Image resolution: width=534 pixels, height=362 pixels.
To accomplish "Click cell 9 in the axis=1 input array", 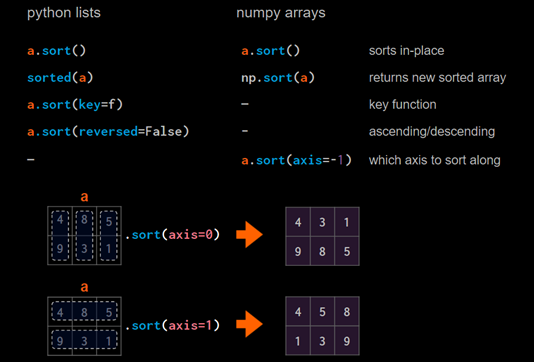I will pyautogui.click(x=60, y=341).
